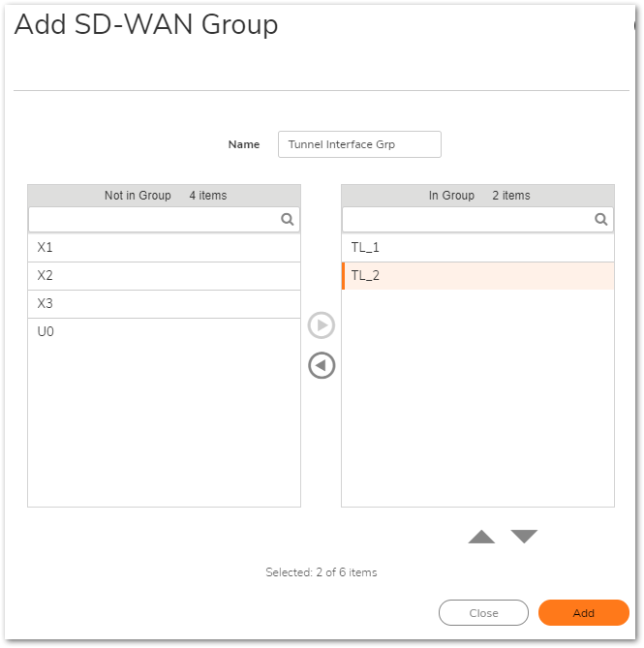Select TL_1 in the In Group list
The height and width of the screenshot is (648, 644).
[477, 248]
